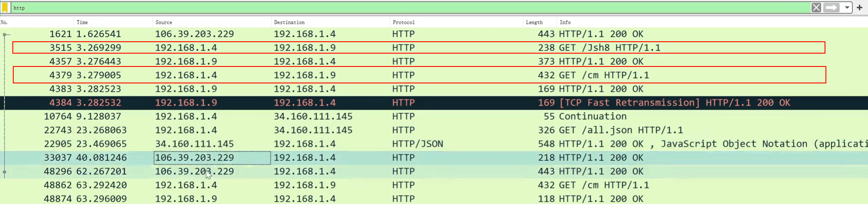The height and width of the screenshot is (204, 868).
Task: Clear the http display filter
Action: 816,8
